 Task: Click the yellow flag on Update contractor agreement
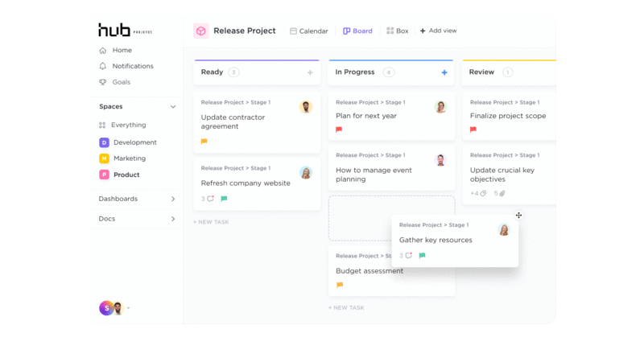pos(204,142)
